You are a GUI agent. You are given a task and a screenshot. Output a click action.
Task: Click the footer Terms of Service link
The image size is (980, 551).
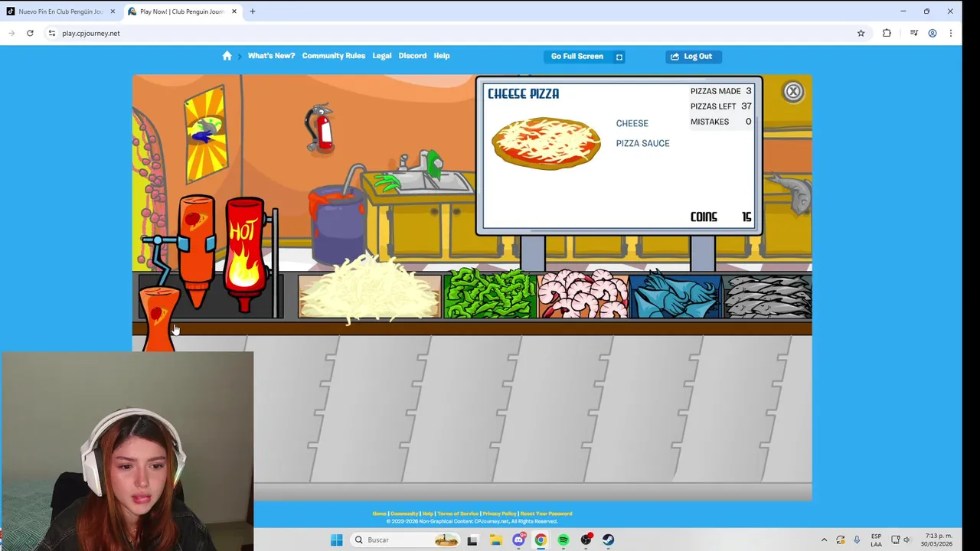click(x=458, y=514)
